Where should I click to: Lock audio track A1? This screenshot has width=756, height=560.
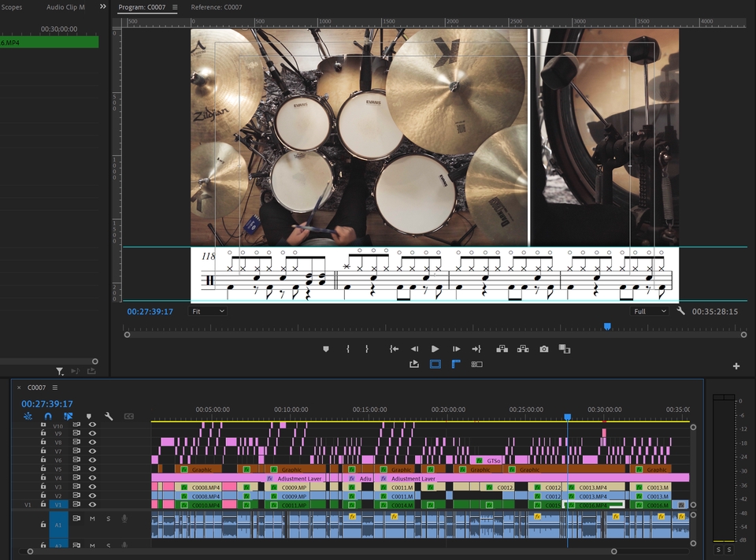(43, 525)
